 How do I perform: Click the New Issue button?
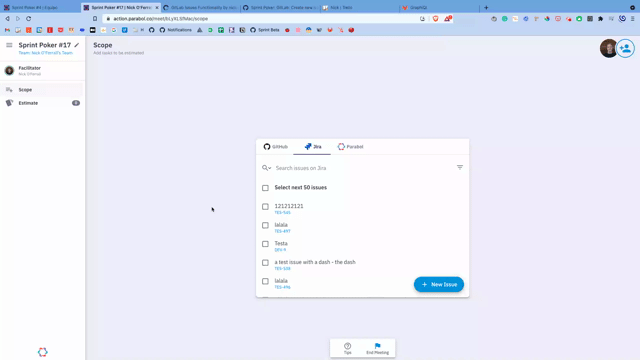coord(439,284)
